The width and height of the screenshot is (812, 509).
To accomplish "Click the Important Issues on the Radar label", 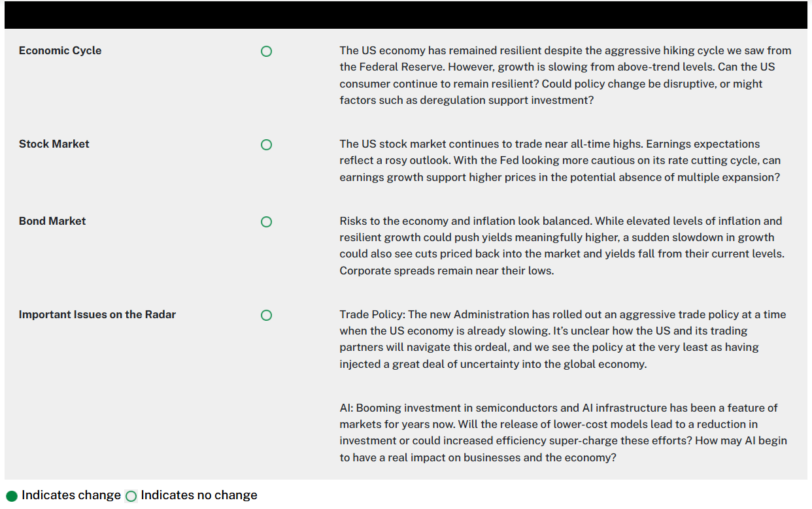I will (97, 314).
